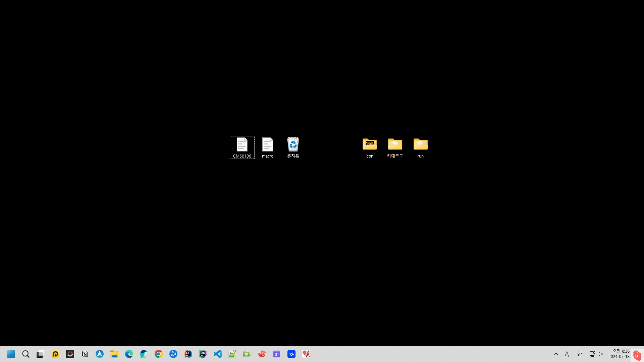Open the clock and date flyout

click(619, 354)
